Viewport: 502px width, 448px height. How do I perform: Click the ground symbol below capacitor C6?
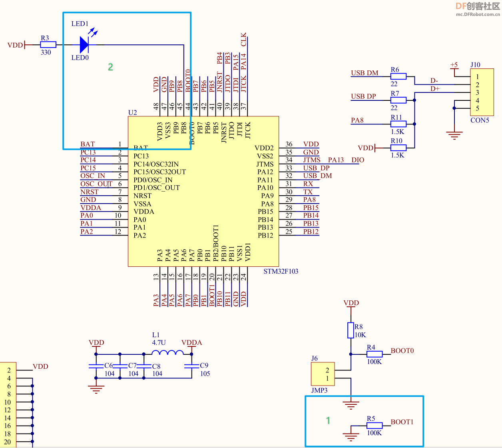pos(96,389)
